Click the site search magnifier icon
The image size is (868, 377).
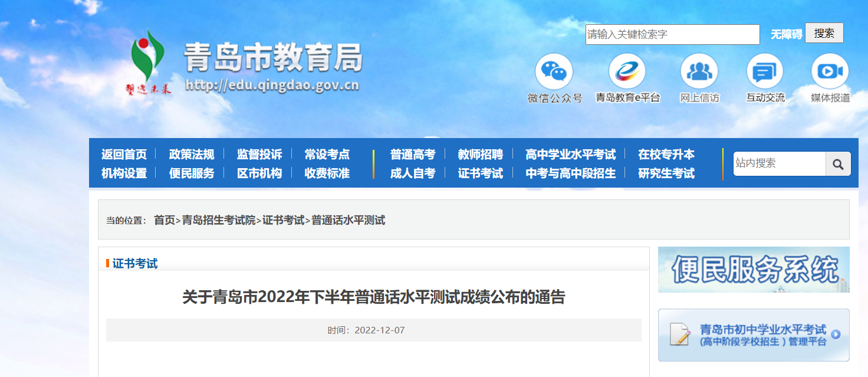coord(838,164)
